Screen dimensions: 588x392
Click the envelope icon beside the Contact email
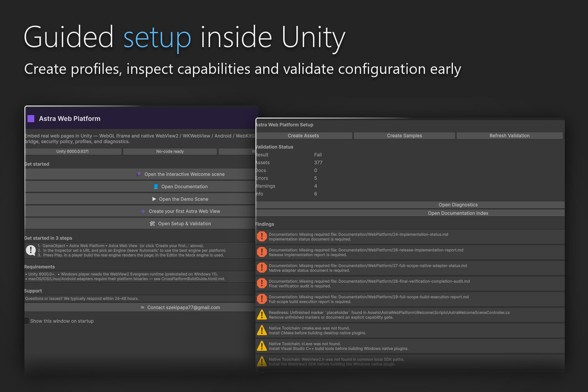click(x=143, y=308)
